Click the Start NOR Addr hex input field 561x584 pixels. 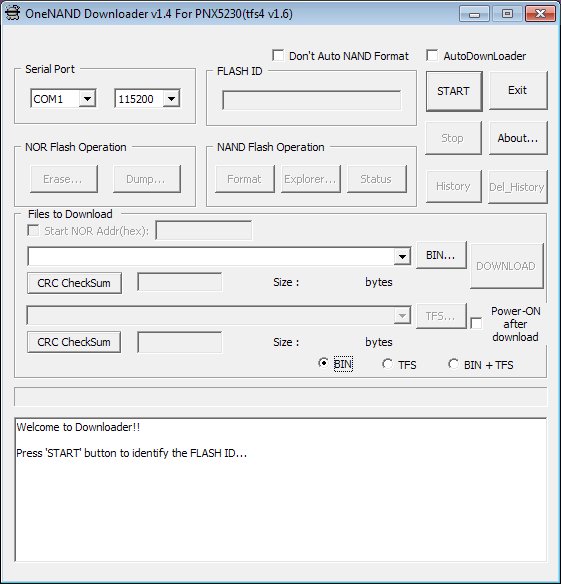pos(204,231)
